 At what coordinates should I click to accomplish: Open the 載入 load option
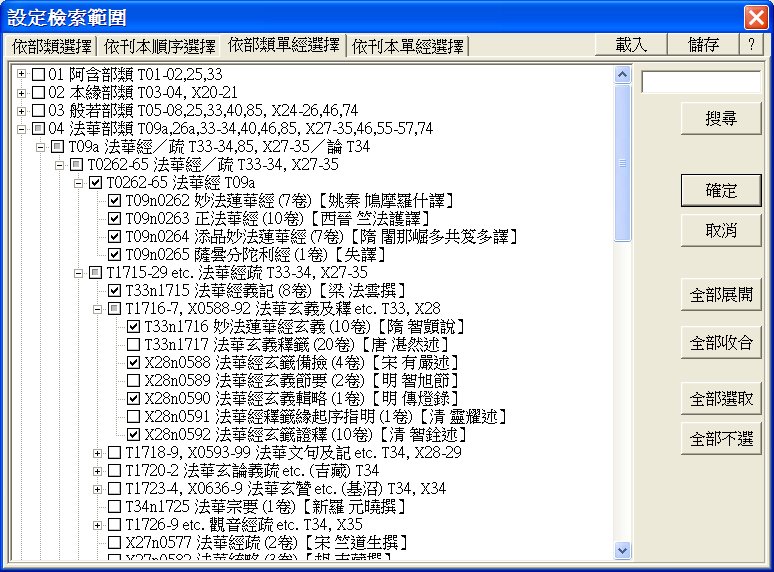point(631,45)
